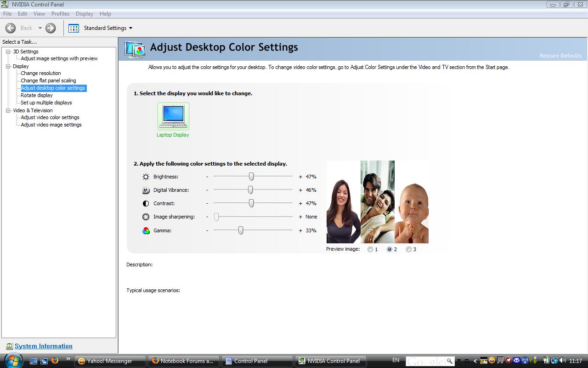Image resolution: width=588 pixels, height=368 pixels.
Task: Click the volume speaker tray icon
Action: coord(563,361)
